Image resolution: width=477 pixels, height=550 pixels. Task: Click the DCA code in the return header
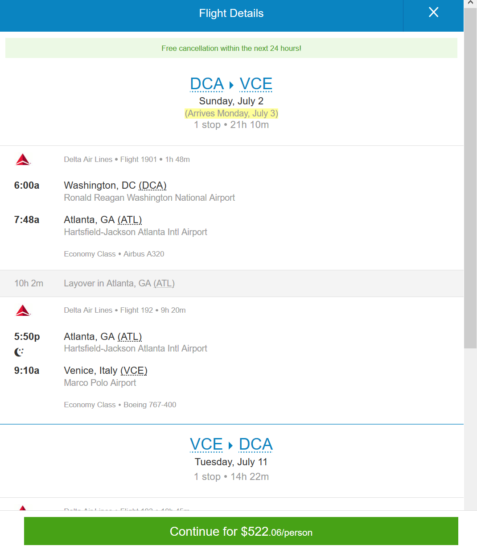(x=255, y=444)
